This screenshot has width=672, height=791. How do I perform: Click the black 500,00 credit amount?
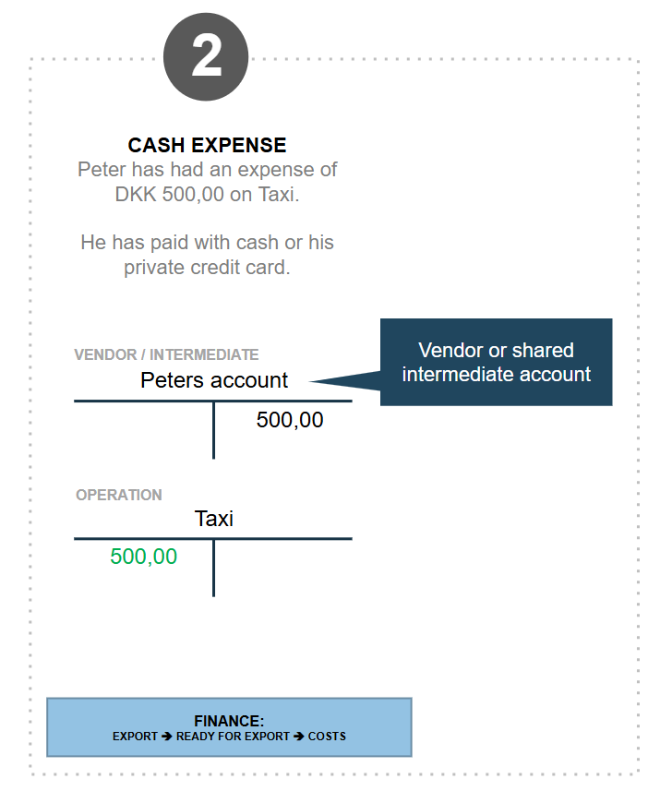(x=290, y=420)
